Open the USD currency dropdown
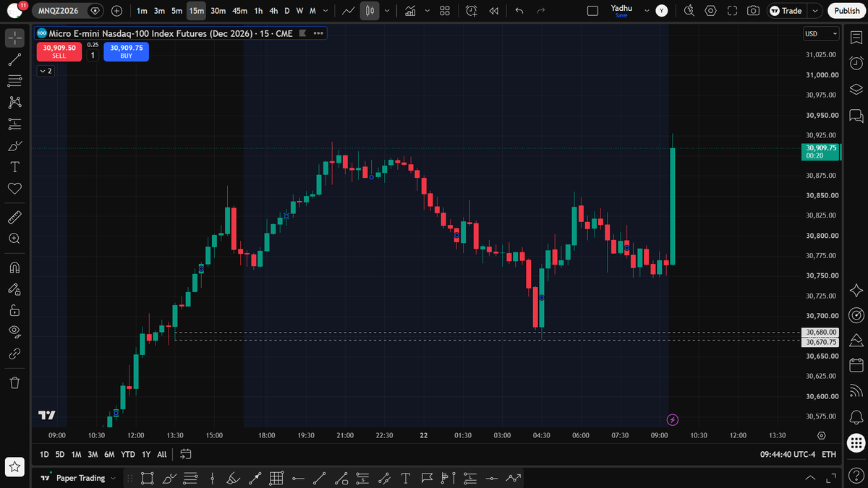The width and height of the screenshot is (868, 488). 822,34
